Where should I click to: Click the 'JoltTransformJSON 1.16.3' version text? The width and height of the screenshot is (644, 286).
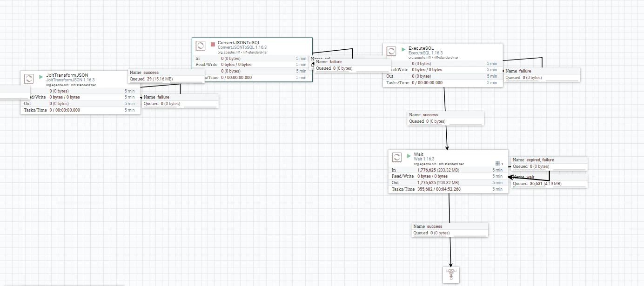click(70, 80)
